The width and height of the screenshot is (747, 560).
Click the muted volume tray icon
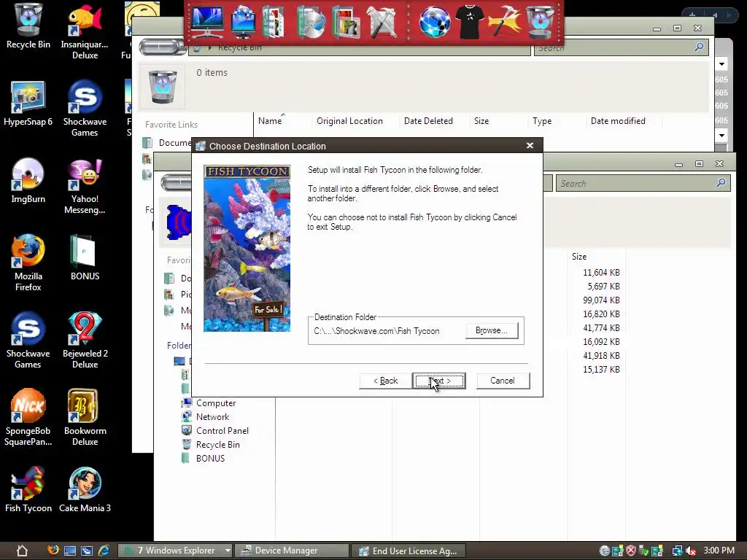[x=692, y=551]
